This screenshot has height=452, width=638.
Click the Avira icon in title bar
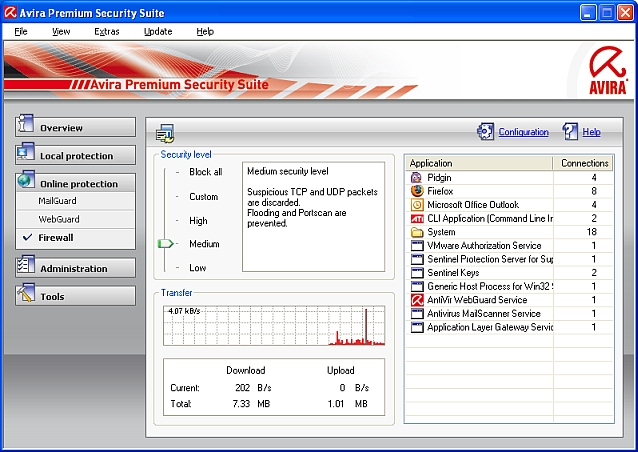click(10, 13)
